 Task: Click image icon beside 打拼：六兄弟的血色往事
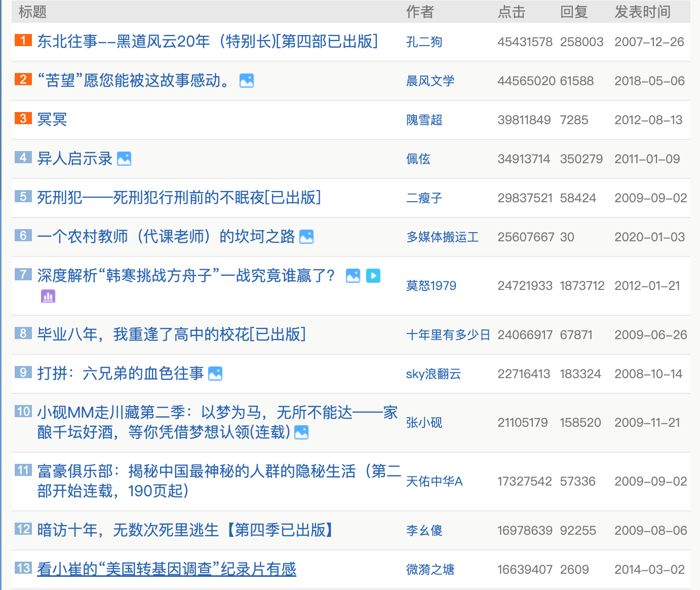(215, 374)
